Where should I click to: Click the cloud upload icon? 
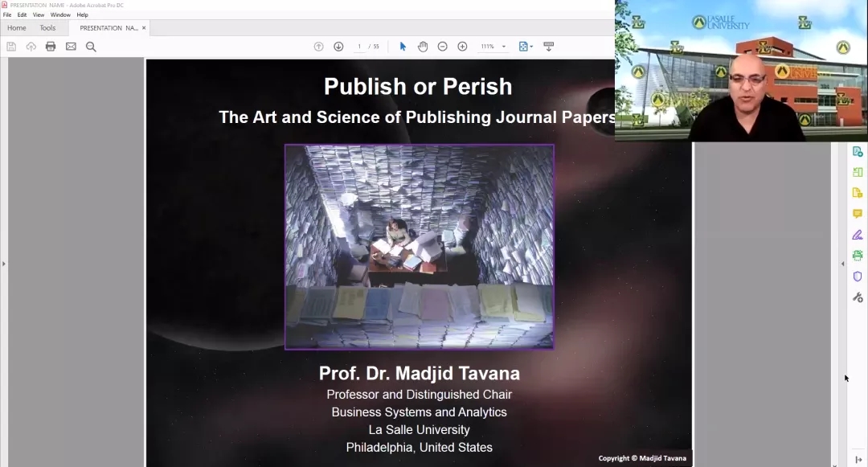coord(31,47)
